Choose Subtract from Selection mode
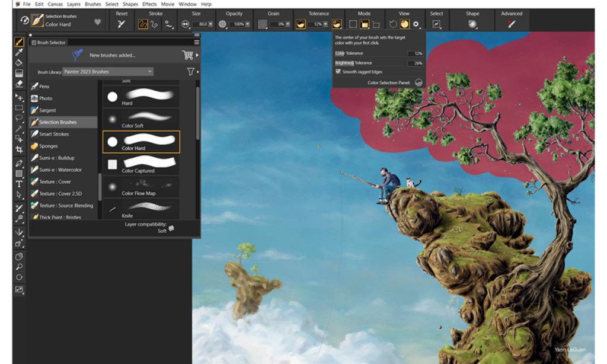 click(376, 24)
